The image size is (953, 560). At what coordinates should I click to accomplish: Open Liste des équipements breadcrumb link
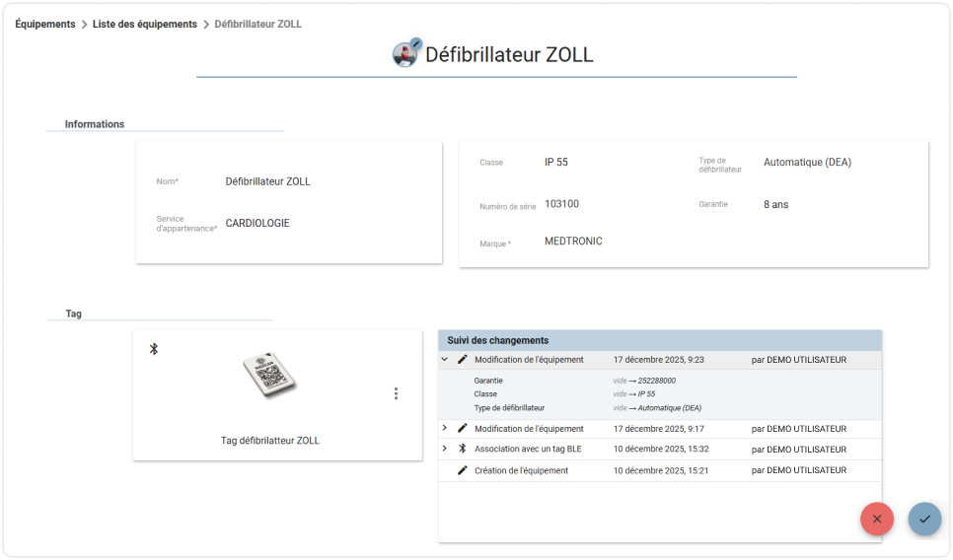pos(145,24)
